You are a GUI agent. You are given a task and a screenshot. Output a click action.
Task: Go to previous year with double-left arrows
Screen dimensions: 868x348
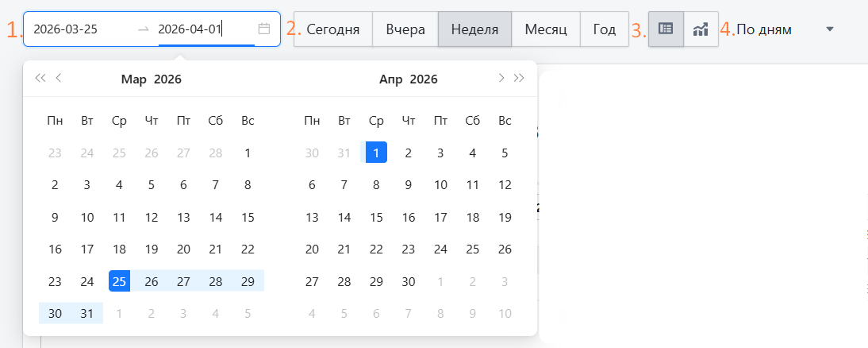tap(40, 78)
